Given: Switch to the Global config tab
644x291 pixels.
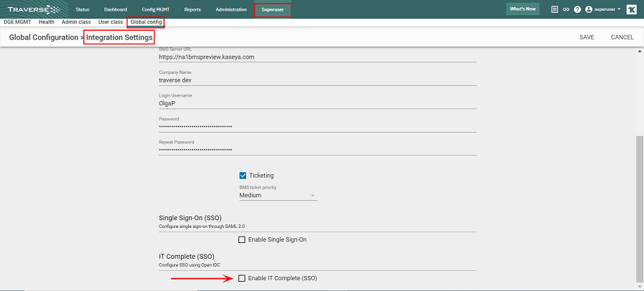Looking at the screenshot, I should [146, 22].
